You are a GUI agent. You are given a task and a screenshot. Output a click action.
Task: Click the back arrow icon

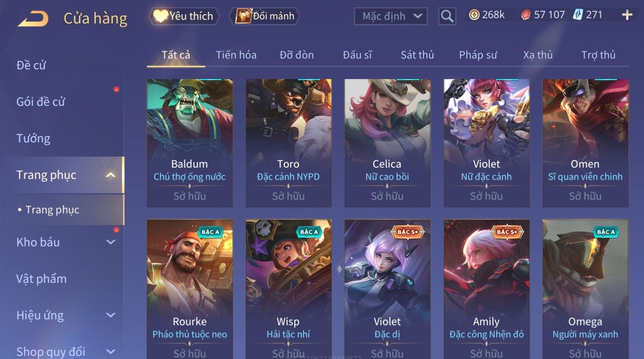coord(33,19)
